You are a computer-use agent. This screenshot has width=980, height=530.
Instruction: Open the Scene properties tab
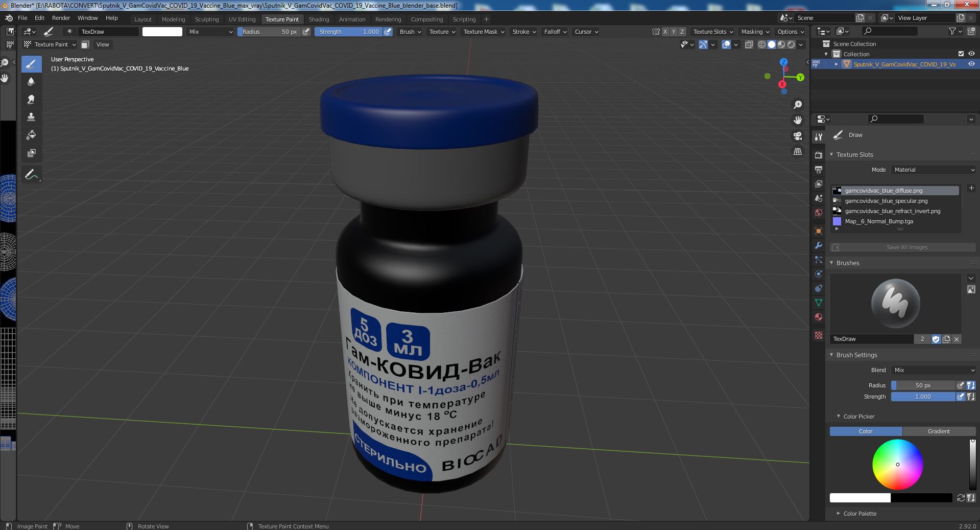[819, 198]
